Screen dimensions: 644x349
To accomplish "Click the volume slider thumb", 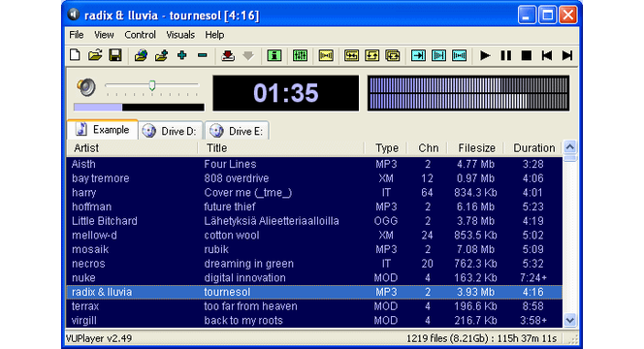I will pyautogui.click(x=152, y=85).
